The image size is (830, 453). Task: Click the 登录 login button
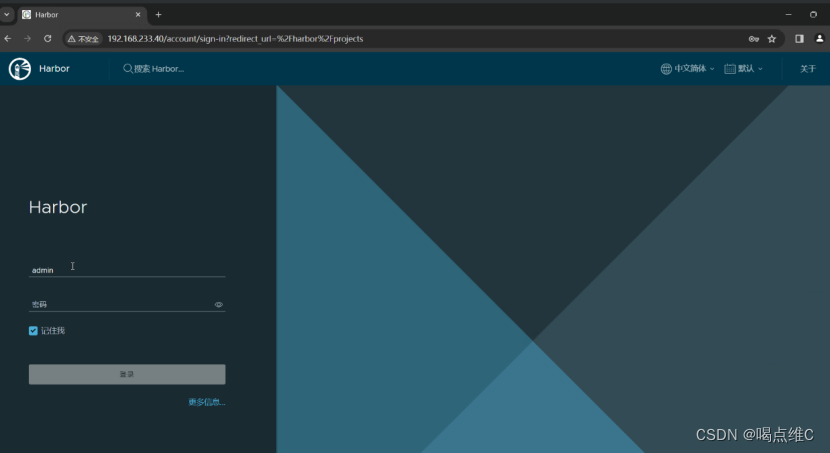[x=127, y=374]
